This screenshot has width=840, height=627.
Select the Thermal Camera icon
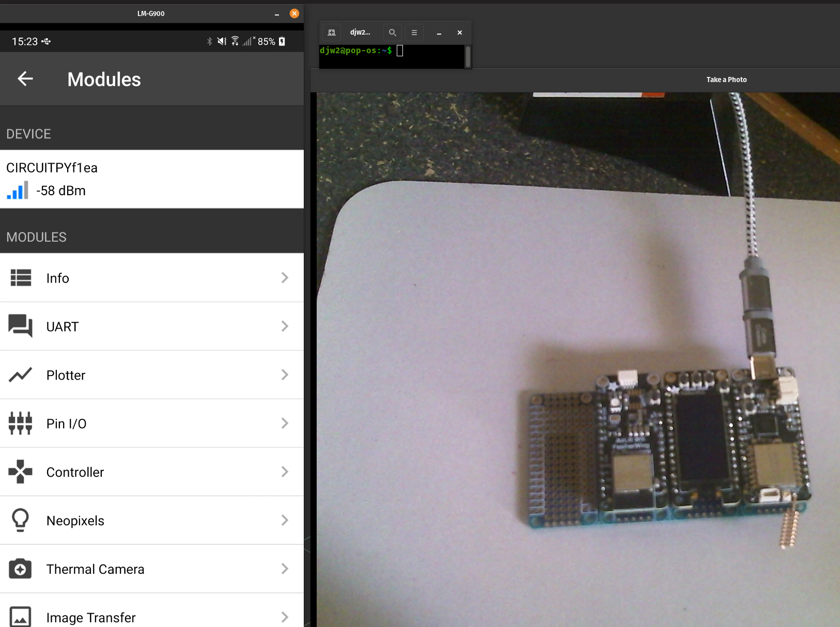[21, 569]
